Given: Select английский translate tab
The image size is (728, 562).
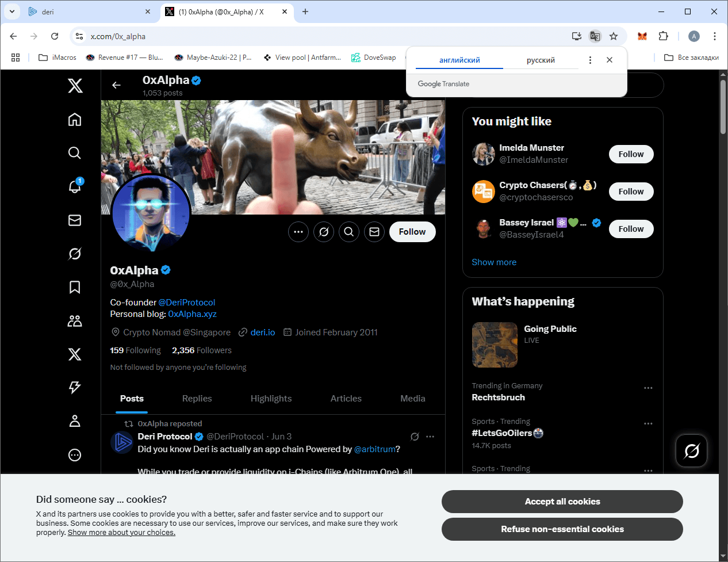Looking at the screenshot, I should pos(459,60).
